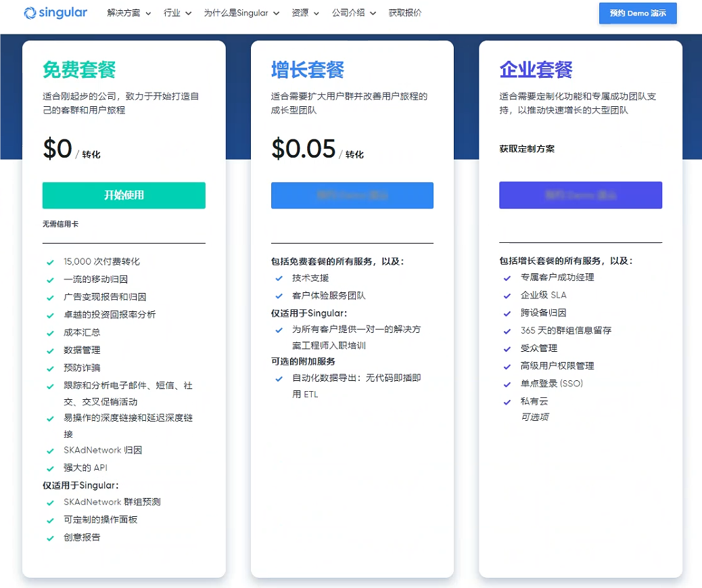Image resolution: width=702 pixels, height=588 pixels.
Task: Click checkmark beside 365 天的群组信息留存
Action: tap(507, 332)
